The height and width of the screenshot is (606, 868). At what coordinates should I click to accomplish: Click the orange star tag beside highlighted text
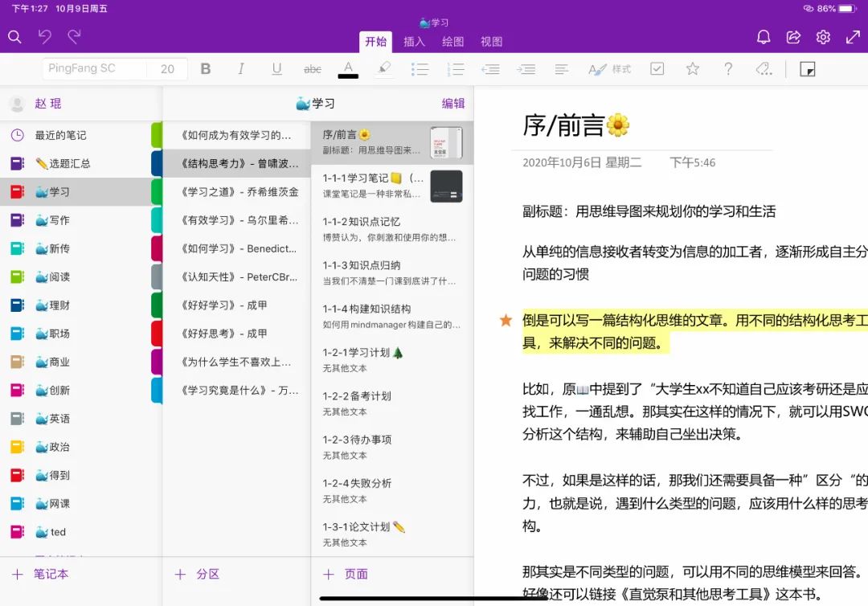(x=506, y=320)
